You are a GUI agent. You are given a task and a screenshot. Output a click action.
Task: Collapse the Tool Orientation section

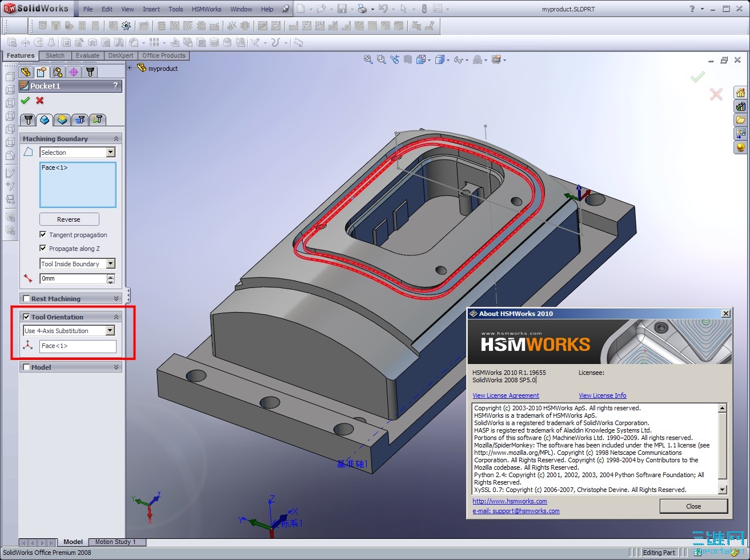(x=116, y=317)
